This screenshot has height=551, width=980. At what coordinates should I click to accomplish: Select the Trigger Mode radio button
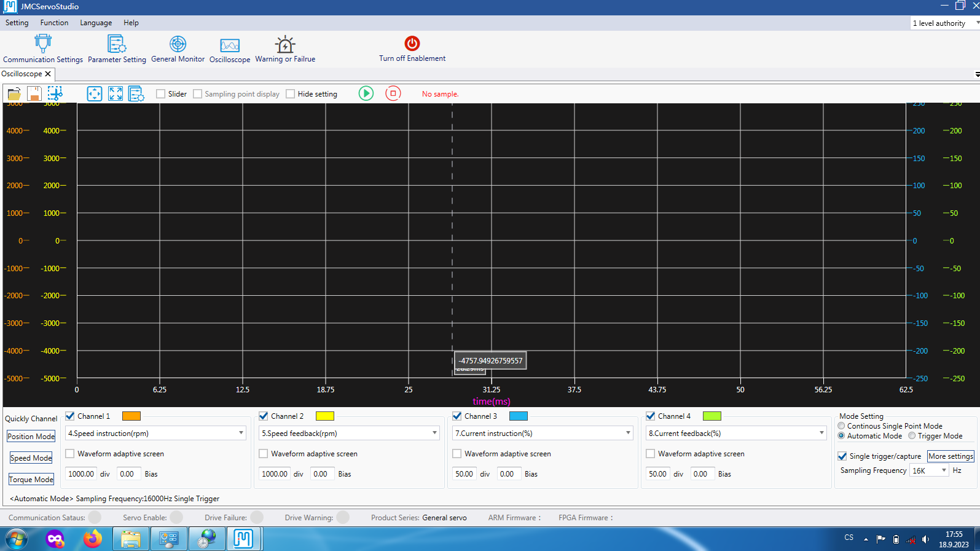(x=912, y=436)
